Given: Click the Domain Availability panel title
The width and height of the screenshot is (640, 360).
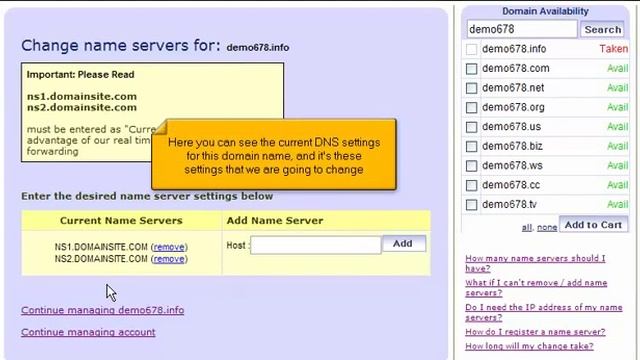Looking at the screenshot, I should [545, 11].
